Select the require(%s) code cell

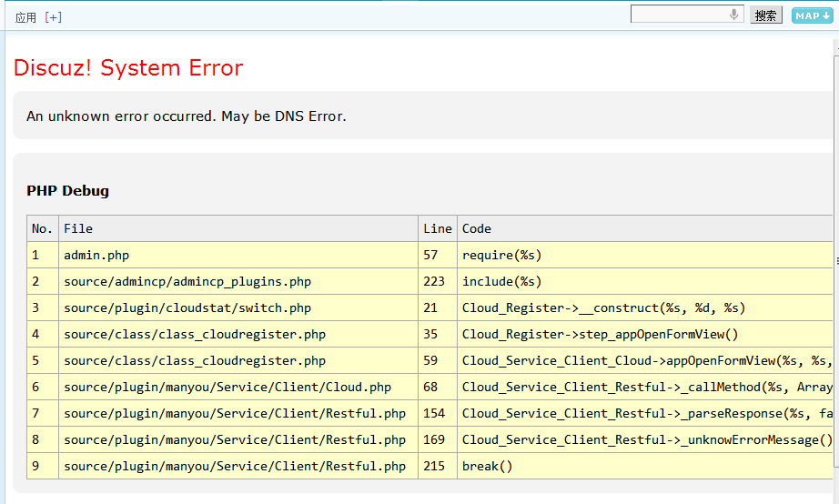[x=645, y=256]
